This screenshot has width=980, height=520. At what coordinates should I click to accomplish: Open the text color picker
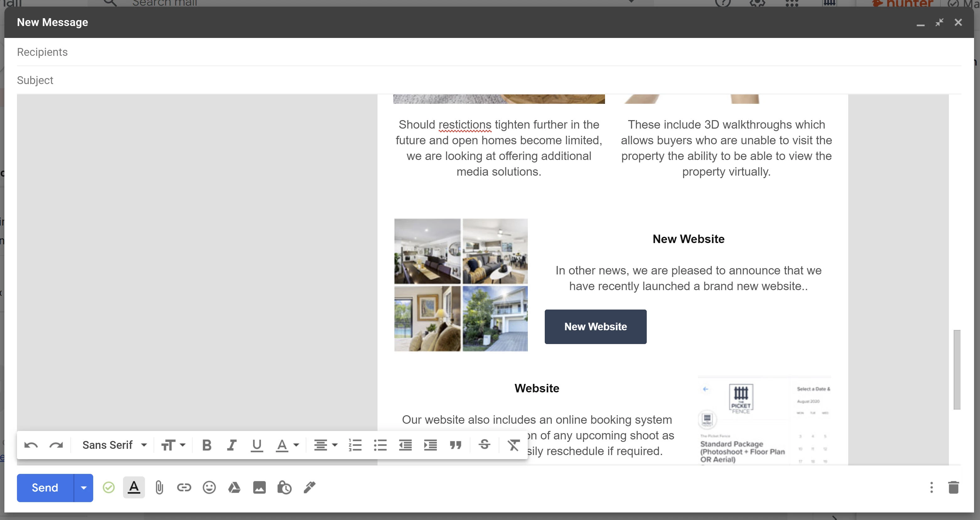(x=287, y=445)
